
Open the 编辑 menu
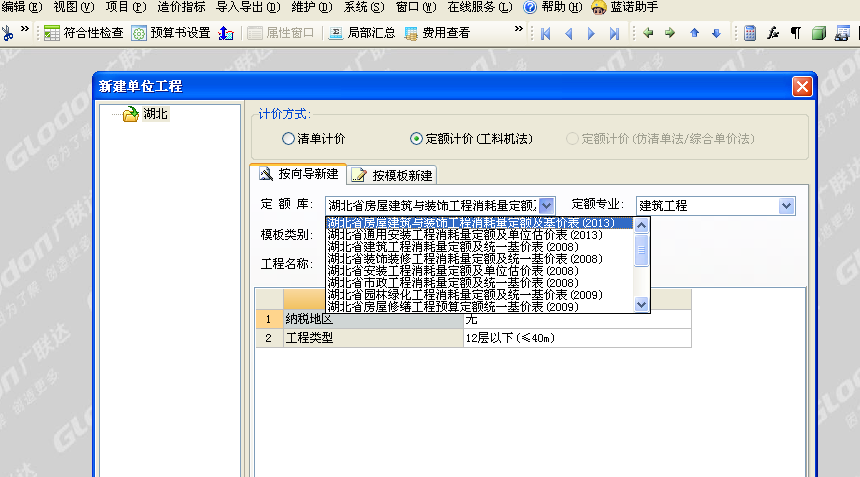(x=22, y=7)
